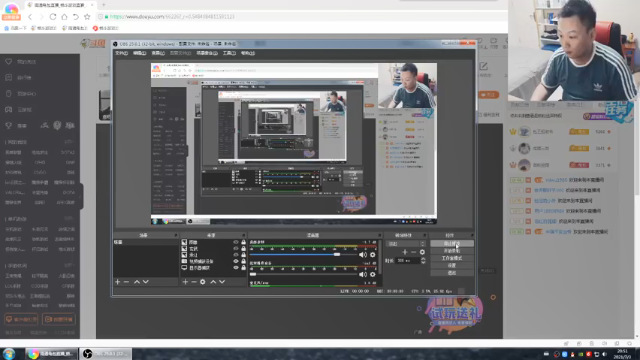Open a new browser tab
640x360 pixels.
pos(104,5)
